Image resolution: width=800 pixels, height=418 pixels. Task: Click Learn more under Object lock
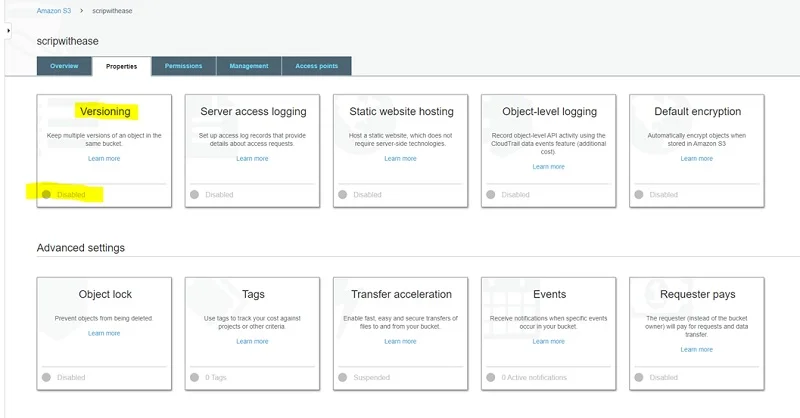click(x=104, y=333)
